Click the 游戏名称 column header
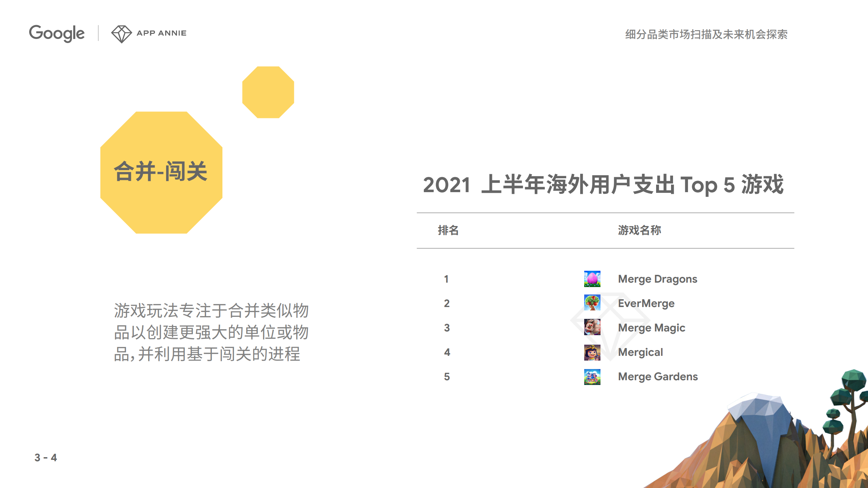The width and height of the screenshot is (868, 488). pos(639,230)
